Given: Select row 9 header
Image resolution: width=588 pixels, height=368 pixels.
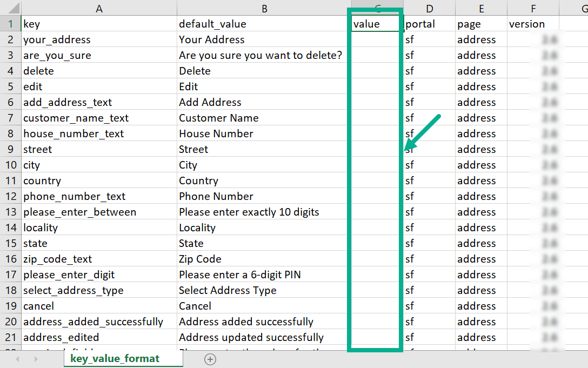Looking at the screenshot, I should tap(10, 149).
